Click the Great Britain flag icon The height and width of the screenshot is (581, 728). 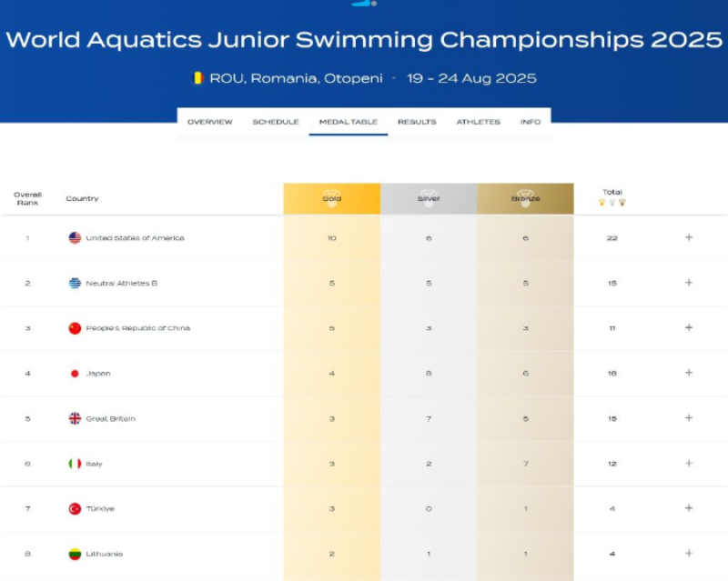(x=75, y=418)
